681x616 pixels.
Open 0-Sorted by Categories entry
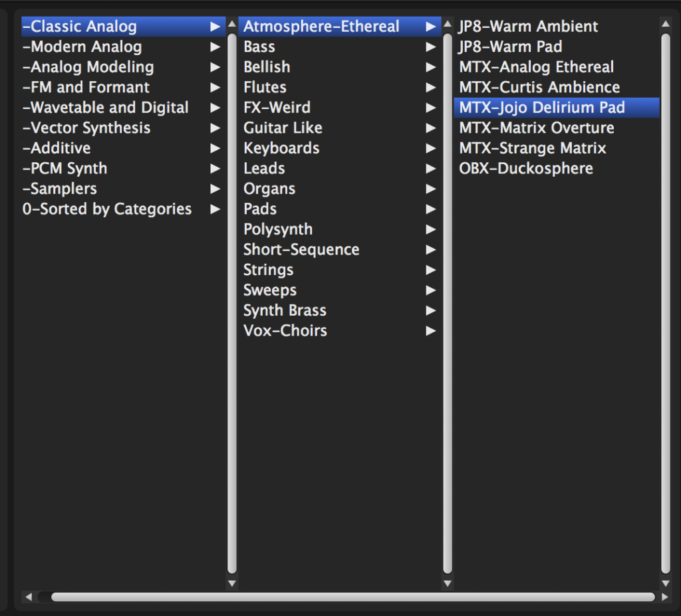coord(123,209)
